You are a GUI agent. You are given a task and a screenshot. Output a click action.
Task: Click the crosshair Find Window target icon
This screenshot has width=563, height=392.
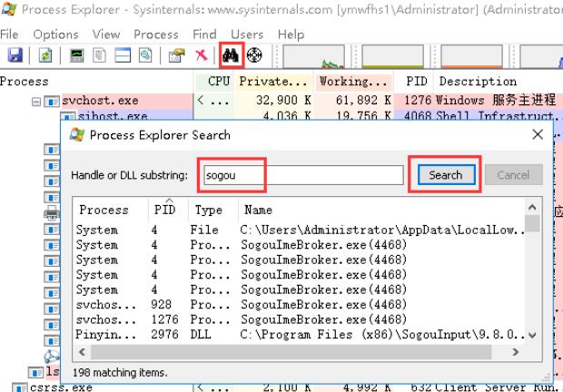click(254, 54)
